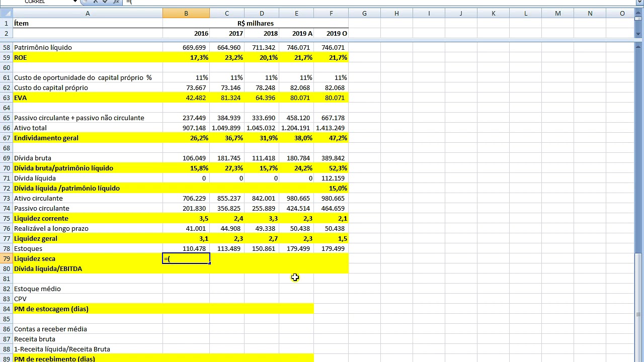The image size is (644, 362).
Task: Click the 'Endividamento geral' label cell
Action: 88,138
